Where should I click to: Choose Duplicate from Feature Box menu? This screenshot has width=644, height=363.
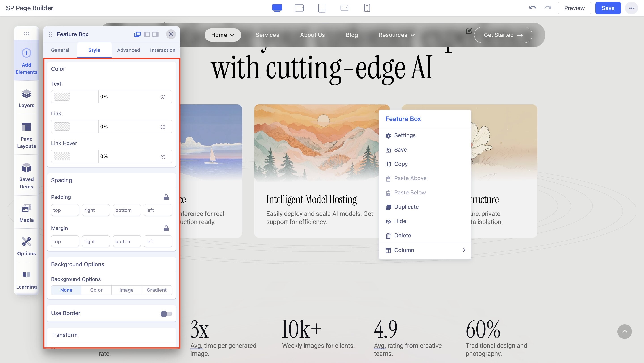(406, 207)
